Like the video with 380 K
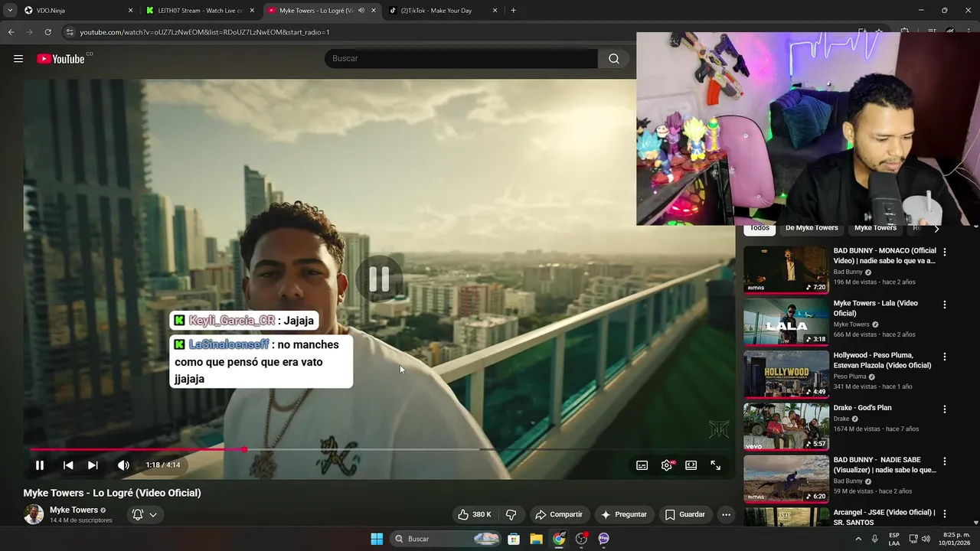Screen dimensions: 980x551 [475, 514]
